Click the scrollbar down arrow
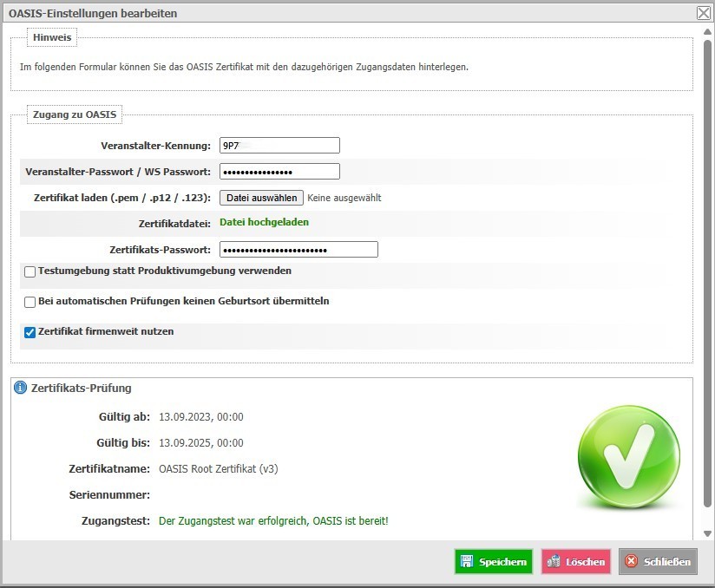 (707, 533)
